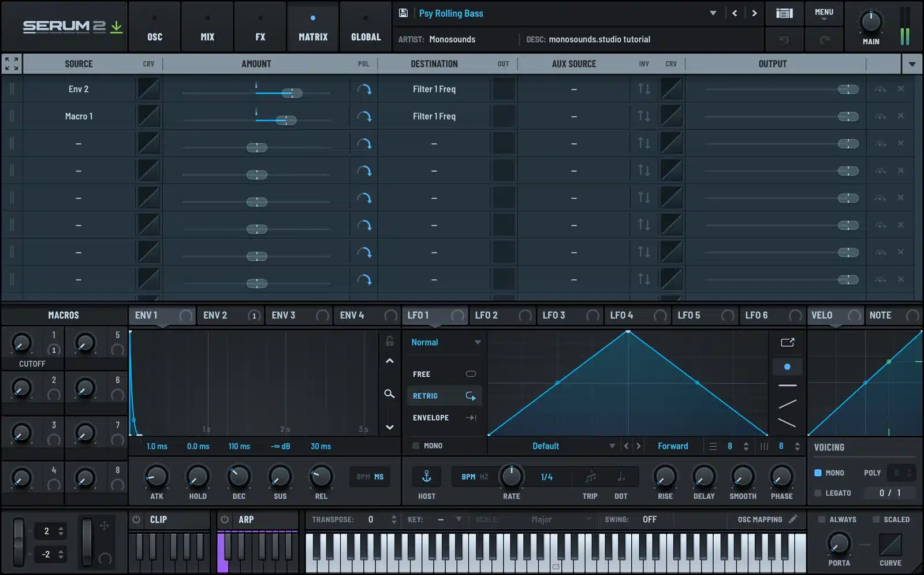Toggle the CLIP power button

tap(136, 520)
